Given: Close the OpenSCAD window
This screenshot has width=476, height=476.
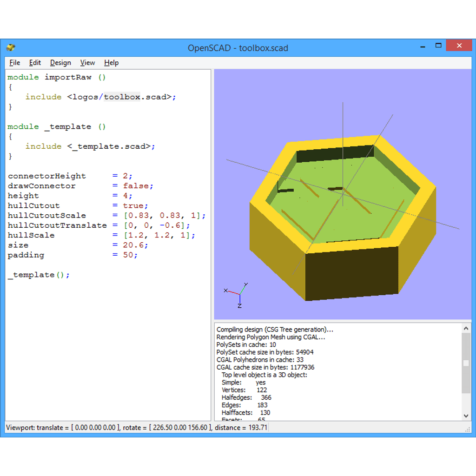Looking at the screenshot, I should 459,46.
